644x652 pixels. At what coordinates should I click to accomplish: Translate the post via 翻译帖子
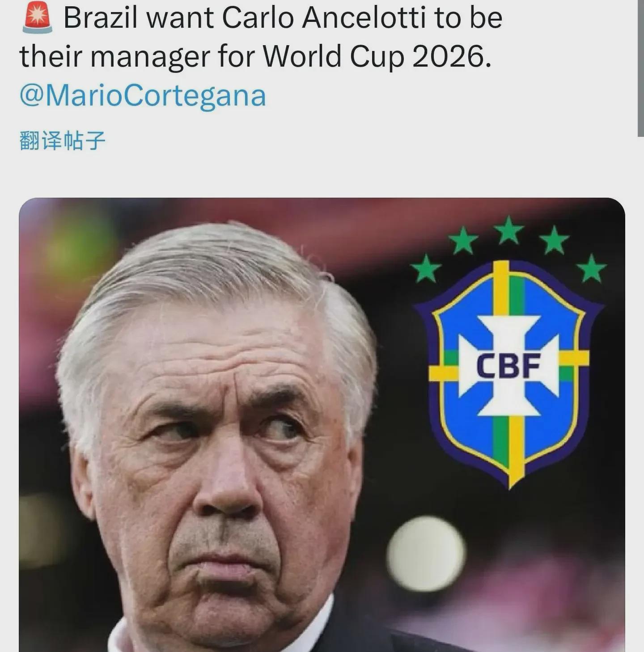point(62,140)
